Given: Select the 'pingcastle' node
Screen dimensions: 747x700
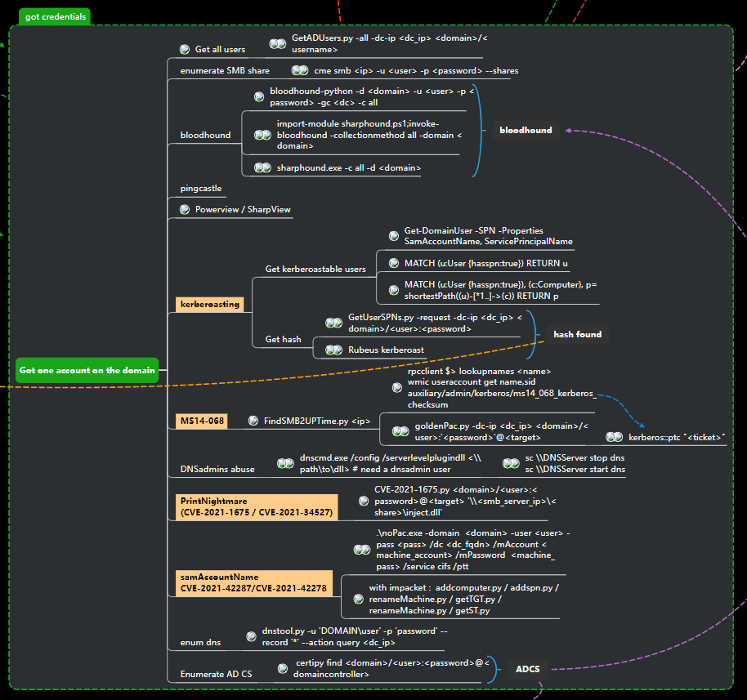Looking at the screenshot, I should point(201,189).
